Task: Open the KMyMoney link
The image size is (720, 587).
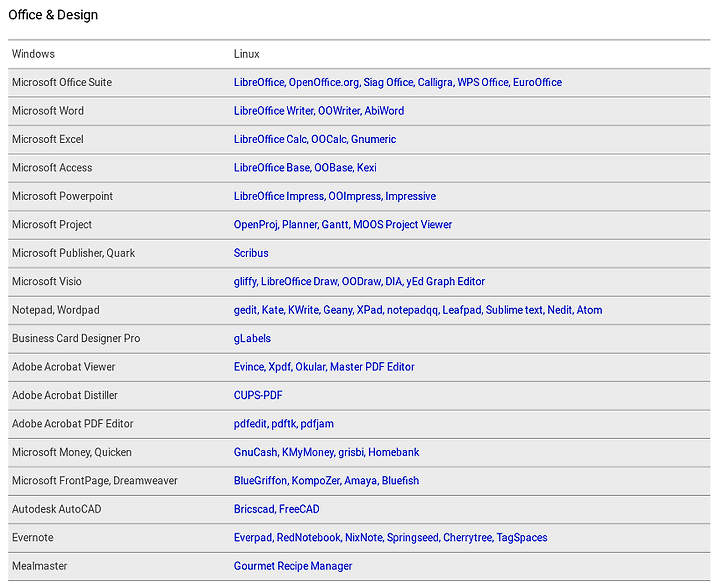Action: 308,452
